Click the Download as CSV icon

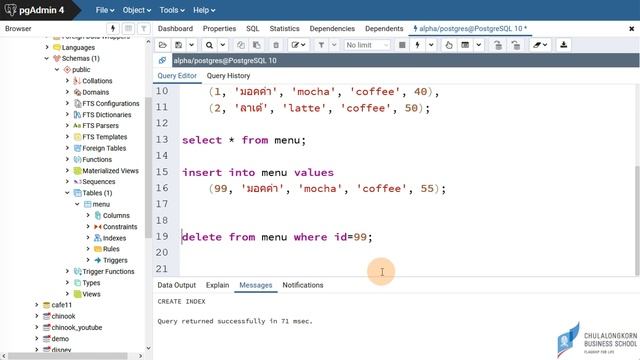tap(564, 45)
